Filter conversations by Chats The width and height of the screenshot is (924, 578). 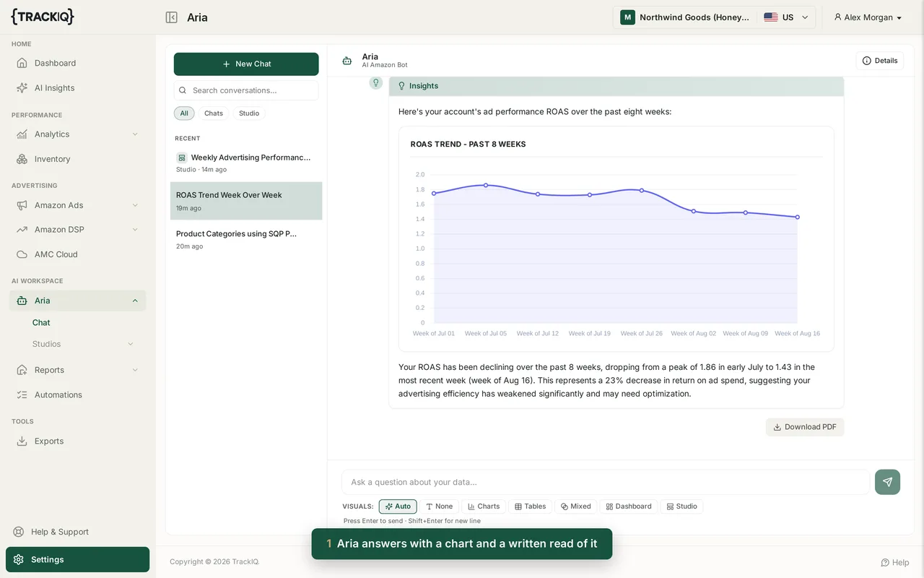[214, 113]
